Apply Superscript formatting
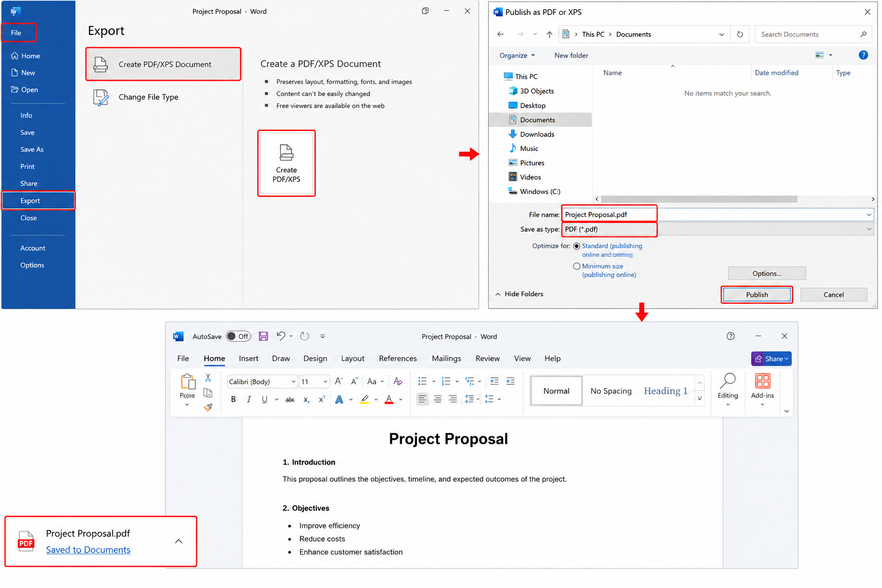 (322, 400)
